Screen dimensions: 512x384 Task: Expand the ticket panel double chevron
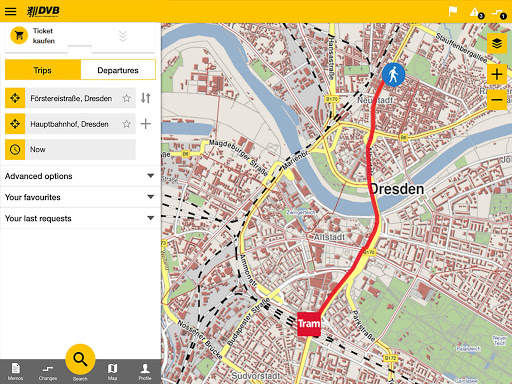(x=123, y=35)
